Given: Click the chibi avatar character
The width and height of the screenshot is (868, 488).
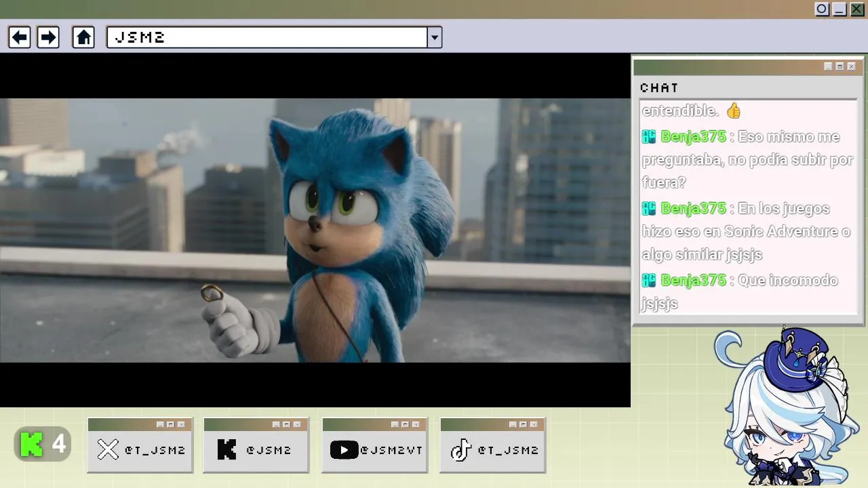Looking at the screenshot, I should [787, 407].
